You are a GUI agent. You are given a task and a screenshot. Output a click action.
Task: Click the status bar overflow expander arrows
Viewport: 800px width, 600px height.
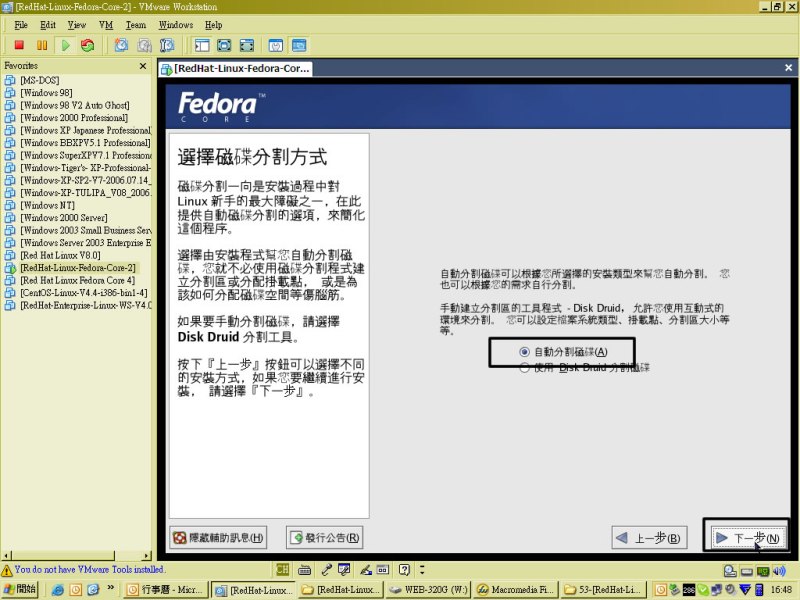pyautogui.click(x=422, y=569)
